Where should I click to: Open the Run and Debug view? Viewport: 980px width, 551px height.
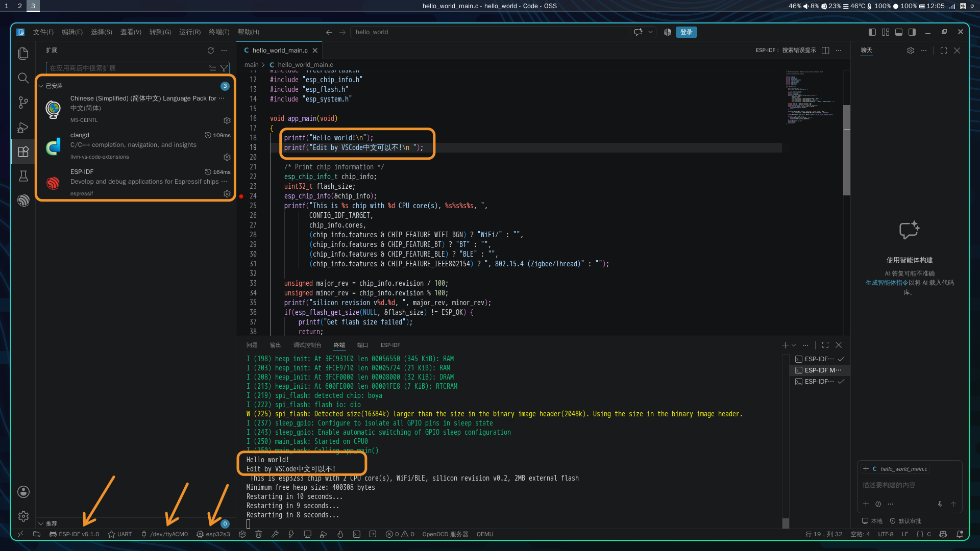coord(23,127)
